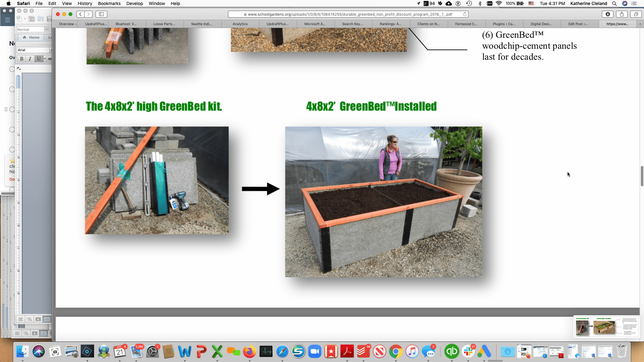Image resolution: width=644 pixels, height=362 pixels.
Task: Reload the PDF page in address bar
Action: tap(465, 14)
